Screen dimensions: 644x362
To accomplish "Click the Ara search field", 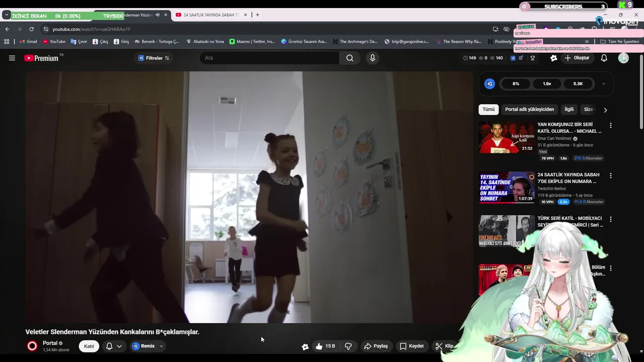I will coord(270,58).
